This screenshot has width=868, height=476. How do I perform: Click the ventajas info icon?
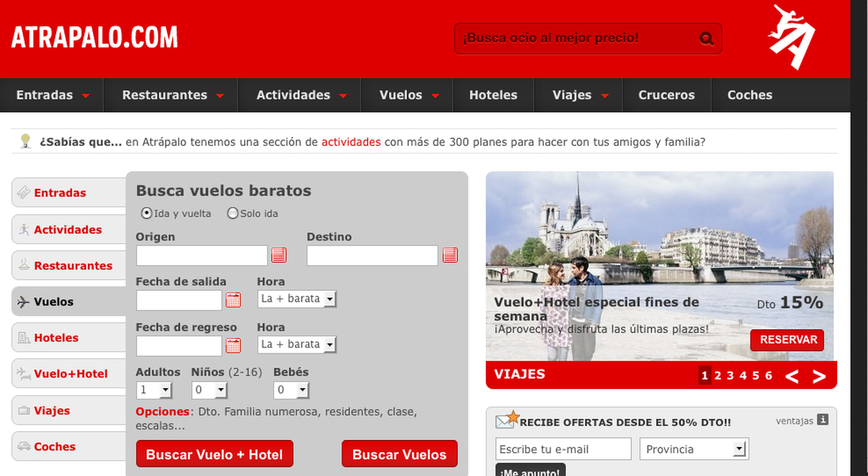(823, 420)
